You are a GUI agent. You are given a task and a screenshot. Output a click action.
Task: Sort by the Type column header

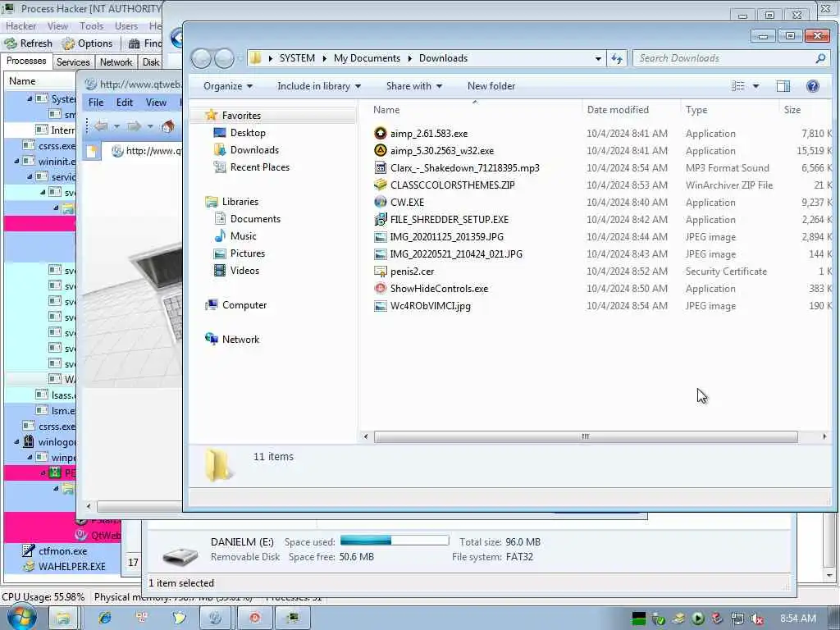[x=728, y=110]
